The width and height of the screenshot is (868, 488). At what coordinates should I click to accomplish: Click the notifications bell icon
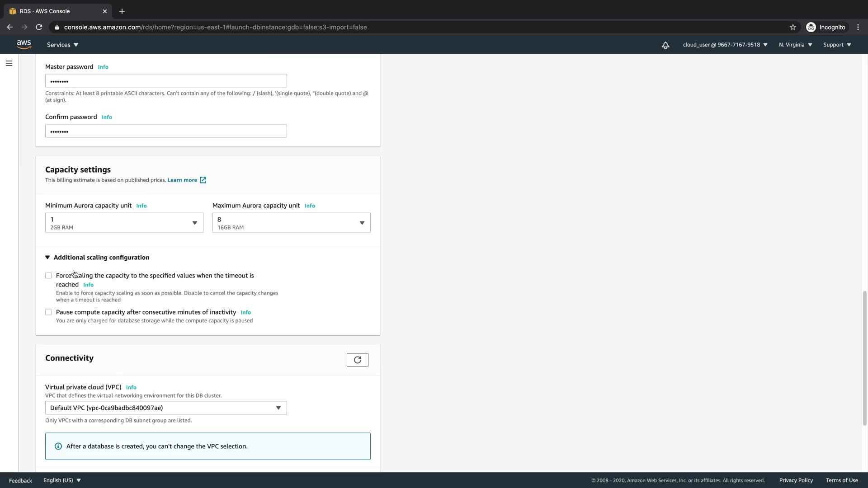pos(665,45)
